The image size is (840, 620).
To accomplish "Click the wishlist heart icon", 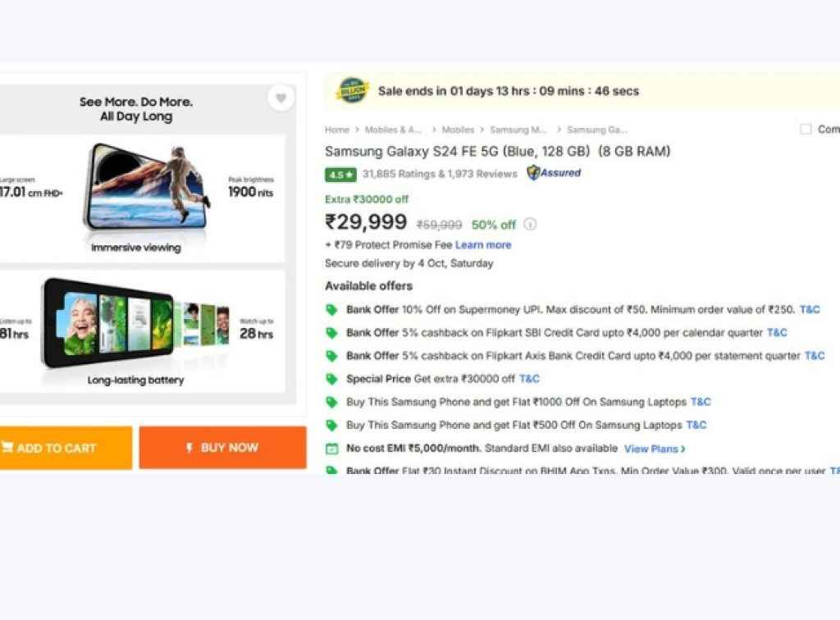I will pos(281,97).
